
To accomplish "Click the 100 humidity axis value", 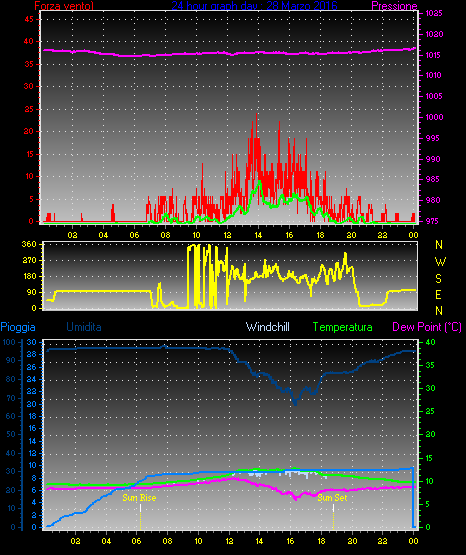I will (9, 342).
